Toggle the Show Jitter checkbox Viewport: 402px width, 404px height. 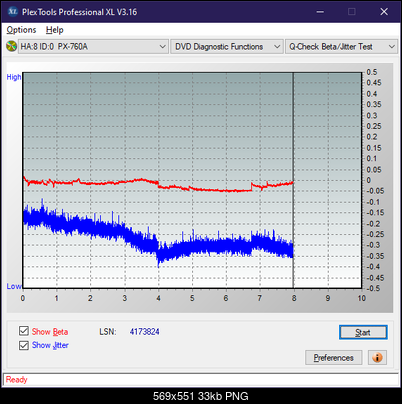pyautogui.click(x=24, y=345)
